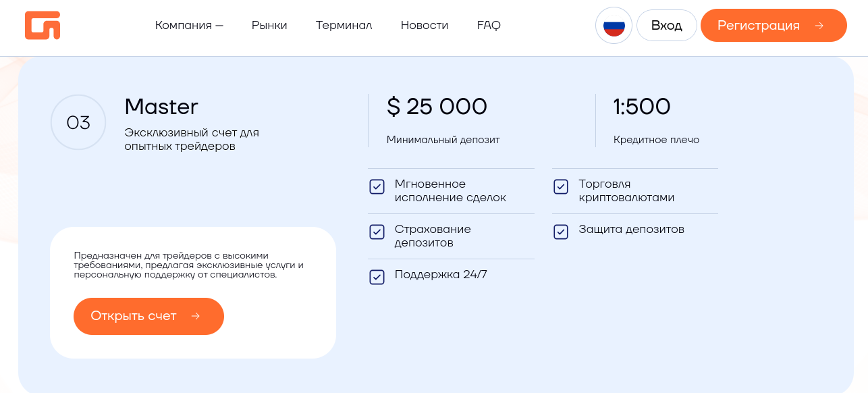
Task: Click the arrow icon in Регистрация button
Action: 819,26
